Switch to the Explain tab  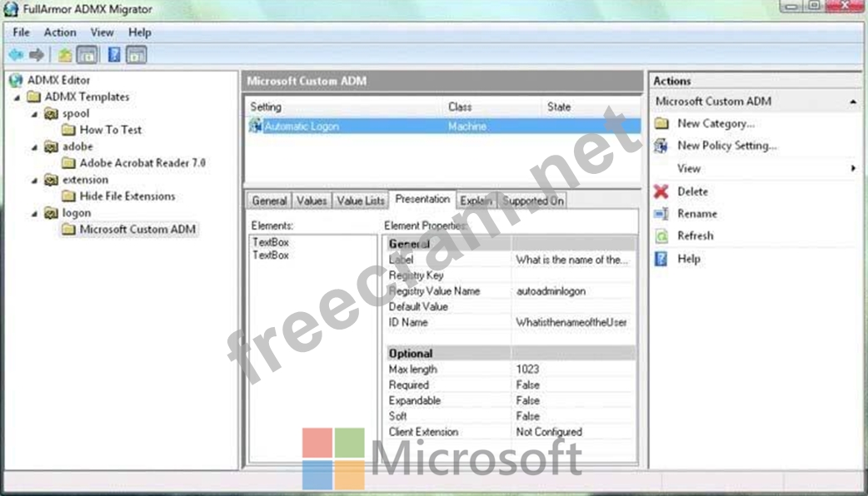[x=476, y=201]
